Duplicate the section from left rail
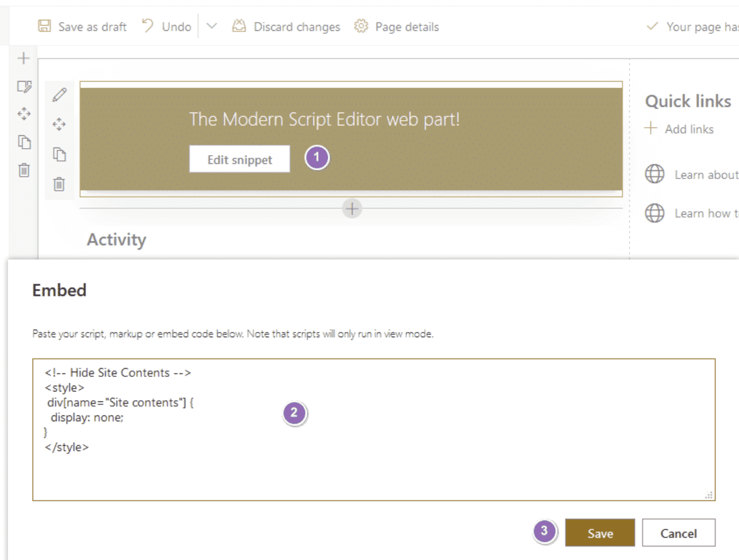Screen dimensions: 739x560 point(24,142)
